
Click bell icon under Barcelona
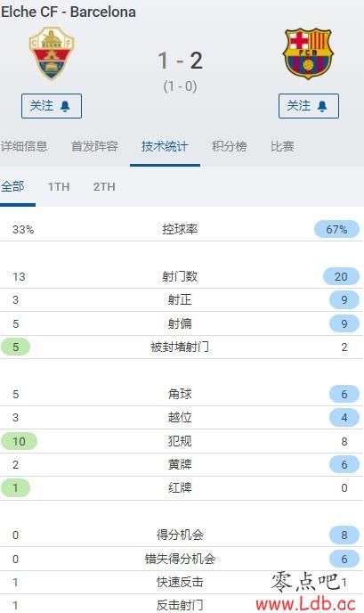coord(322,106)
